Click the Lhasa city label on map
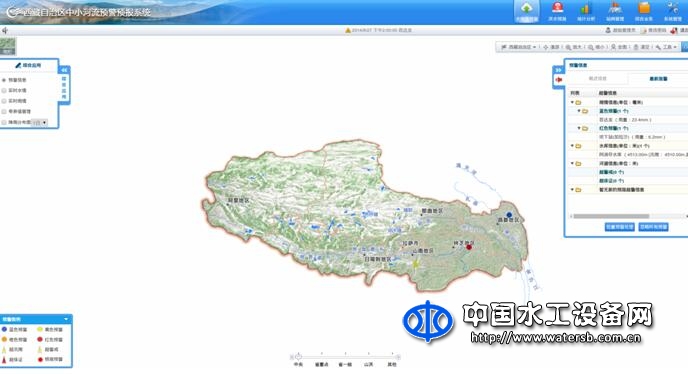Screen dimensions: 688x374 pos(411,243)
